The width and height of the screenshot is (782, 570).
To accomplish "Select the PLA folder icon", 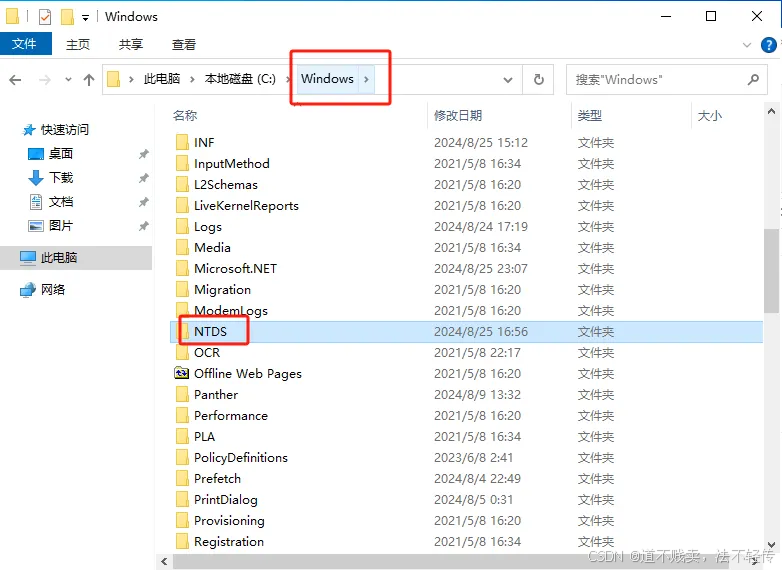I will 183,436.
